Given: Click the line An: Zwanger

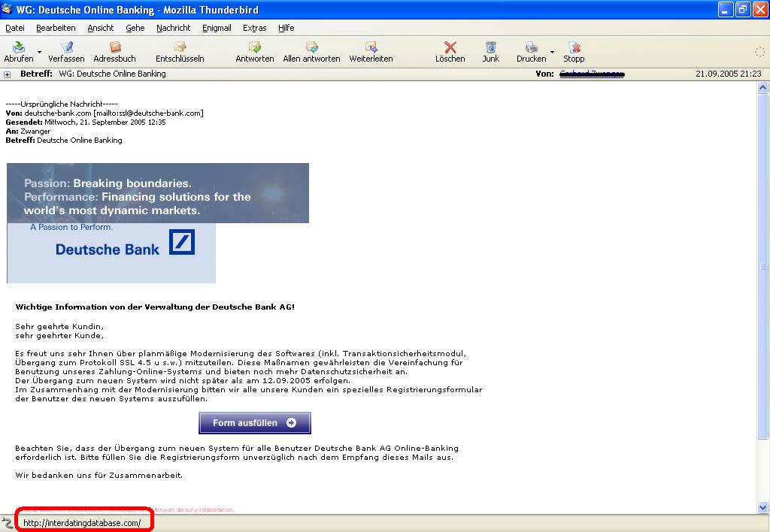Looking at the screenshot, I should (x=28, y=131).
